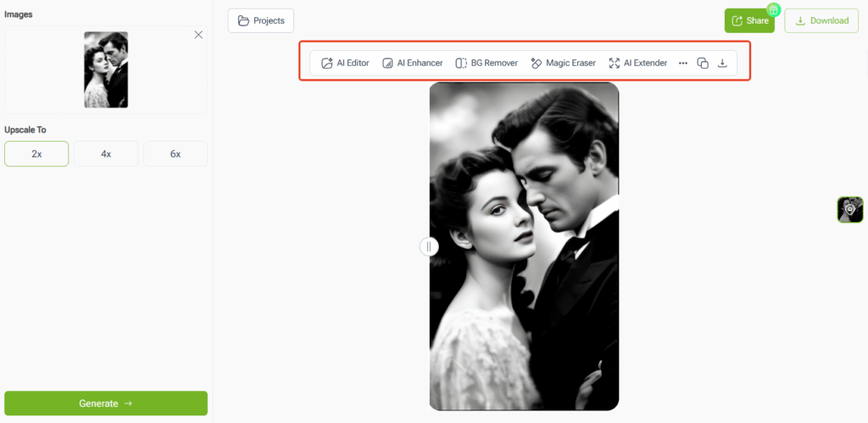Click the small download icon in toolbar
The image size is (868, 423).
[722, 63]
